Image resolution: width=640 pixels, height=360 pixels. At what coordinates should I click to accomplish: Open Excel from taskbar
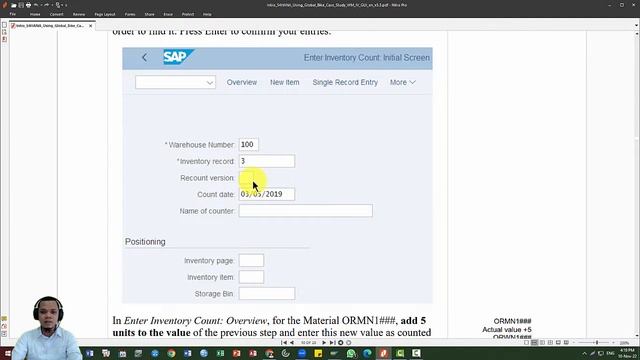coord(220,353)
